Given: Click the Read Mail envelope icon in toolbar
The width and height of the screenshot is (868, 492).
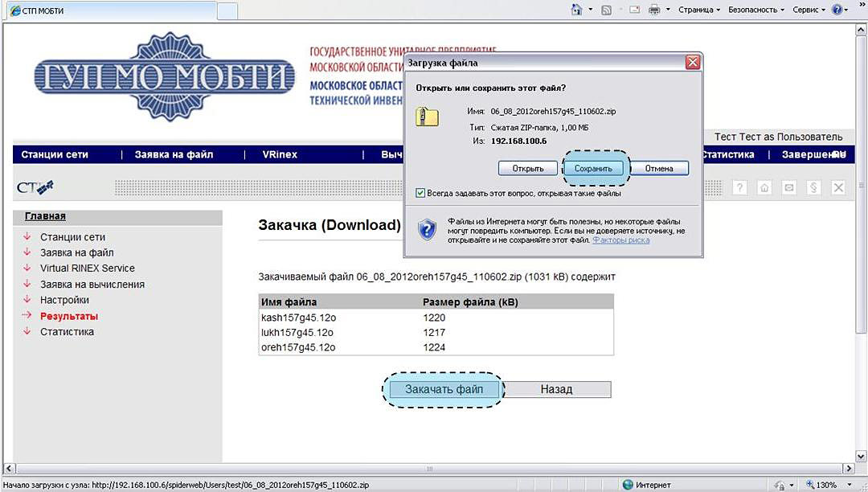Looking at the screenshot, I should pyautogui.click(x=635, y=10).
